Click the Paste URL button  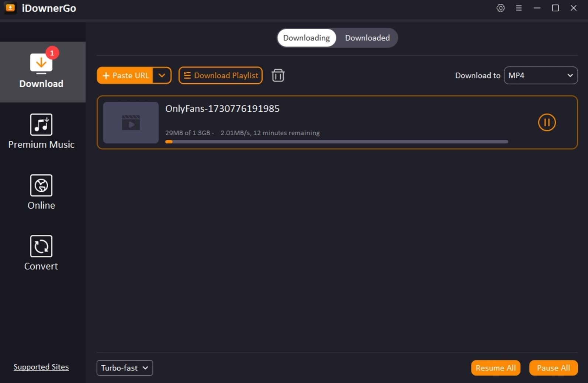point(125,76)
